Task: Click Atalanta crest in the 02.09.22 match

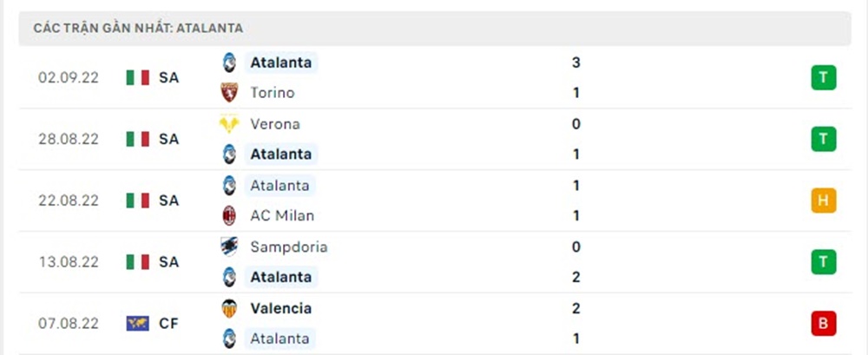Action: click(x=229, y=62)
